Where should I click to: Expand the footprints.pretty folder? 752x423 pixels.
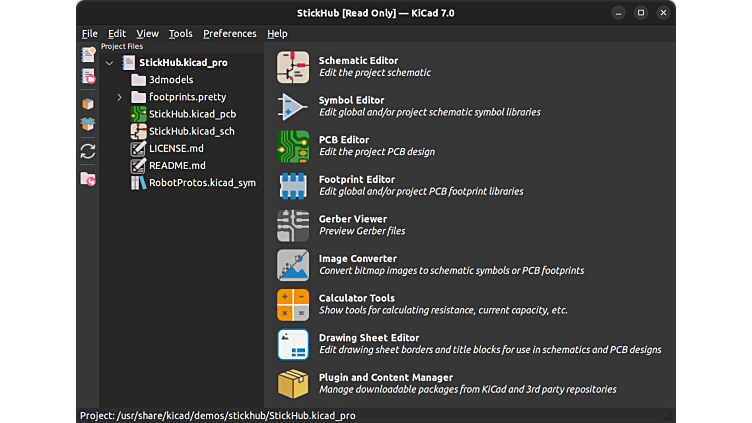119,97
